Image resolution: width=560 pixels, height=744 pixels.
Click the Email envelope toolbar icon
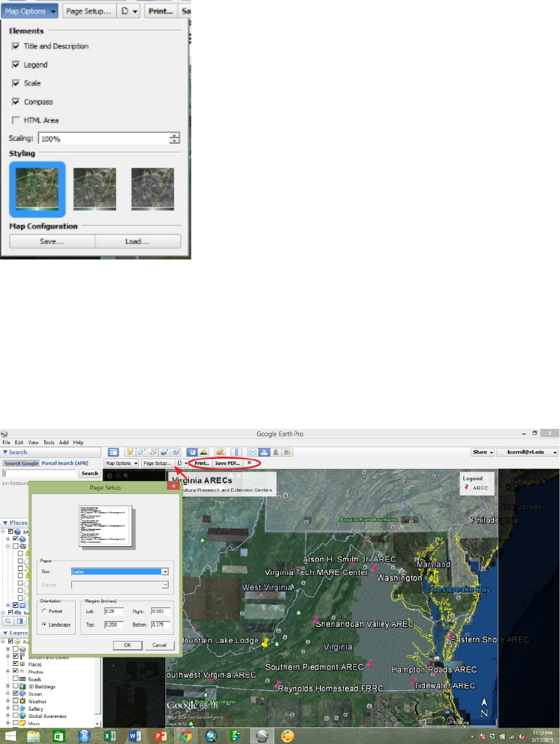click(253, 453)
